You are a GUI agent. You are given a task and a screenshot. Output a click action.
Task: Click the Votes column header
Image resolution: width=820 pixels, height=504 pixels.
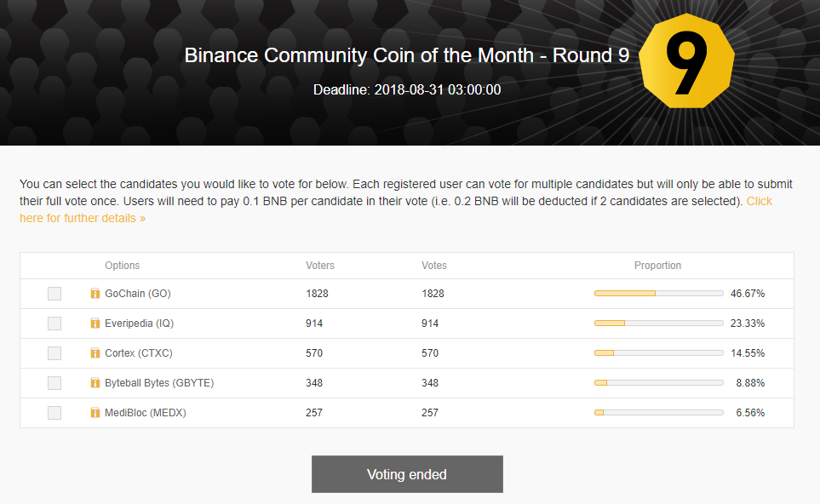tap(434, 266)
